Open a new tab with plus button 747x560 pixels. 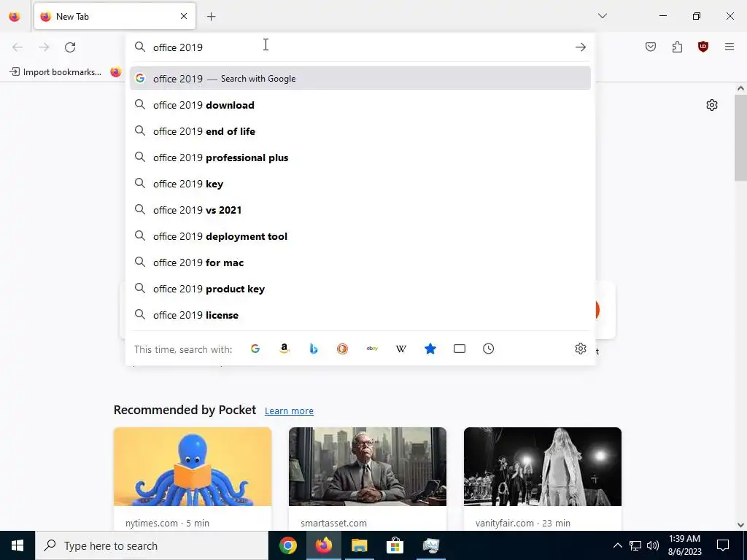pyautogui.click(x=211, y=17)
